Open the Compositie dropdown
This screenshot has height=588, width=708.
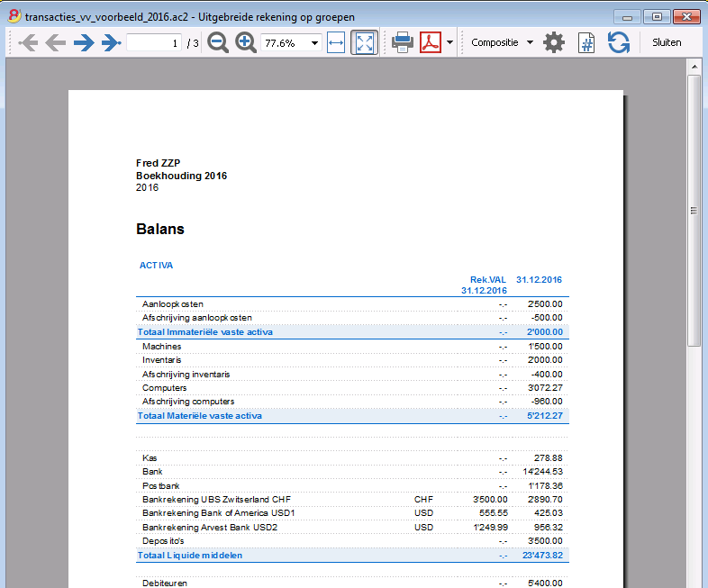point(502,43)
